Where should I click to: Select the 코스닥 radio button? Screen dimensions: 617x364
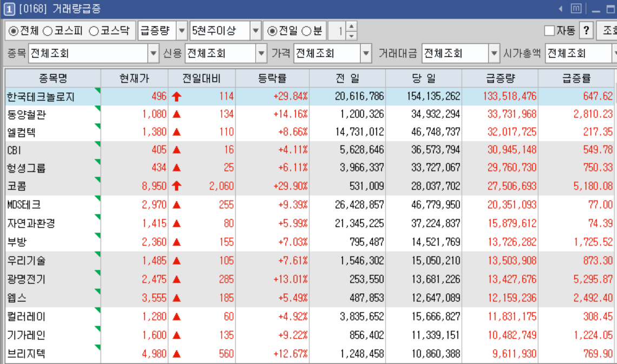pyautogui.click(x=94, y=31)
